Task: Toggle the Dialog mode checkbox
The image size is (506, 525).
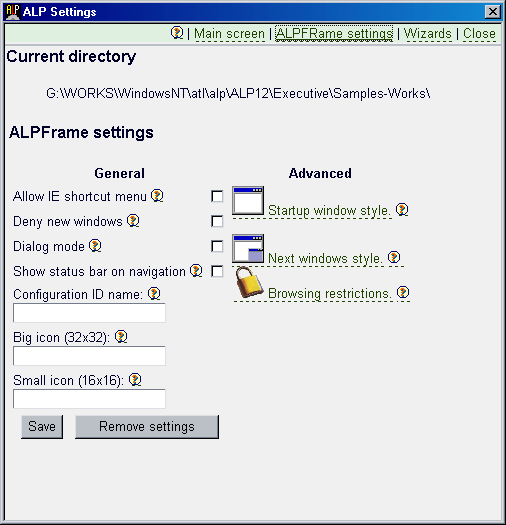Action: [217, 246]
